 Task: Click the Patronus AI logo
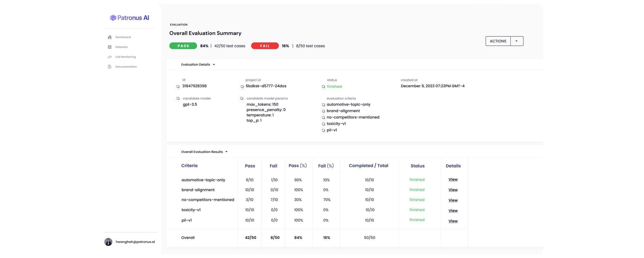(129, 18)
